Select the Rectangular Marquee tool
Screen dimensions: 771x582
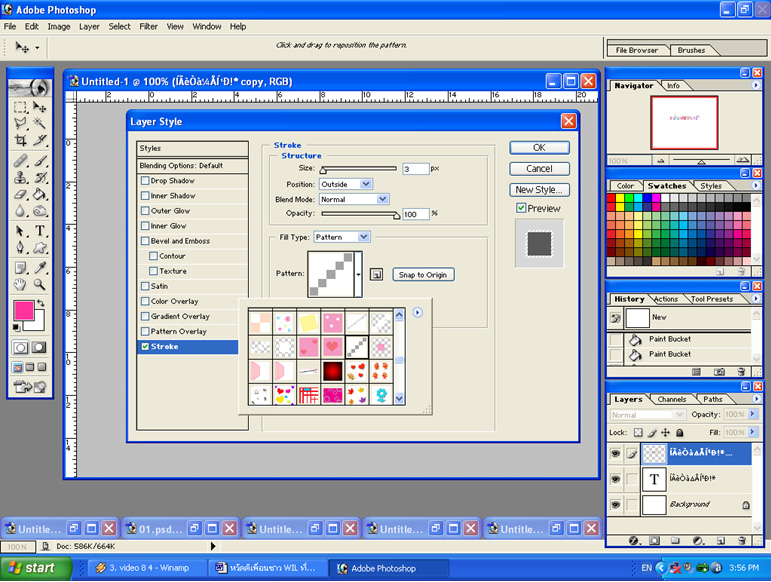pyautogui.click(x=20, y=107)
